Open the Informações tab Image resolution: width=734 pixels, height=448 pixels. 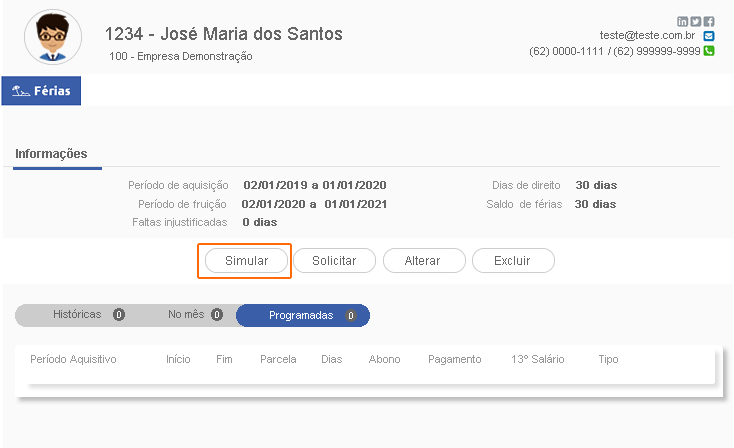(x=51, y=154)
